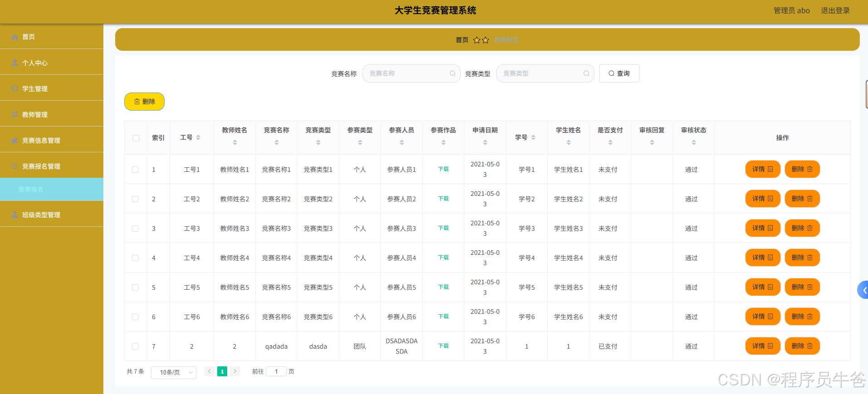The image size is (868, 394).
Task: Expand the 班级类型管理 sidebar menu
Action: pyautogui.click(x=93, y=214)
